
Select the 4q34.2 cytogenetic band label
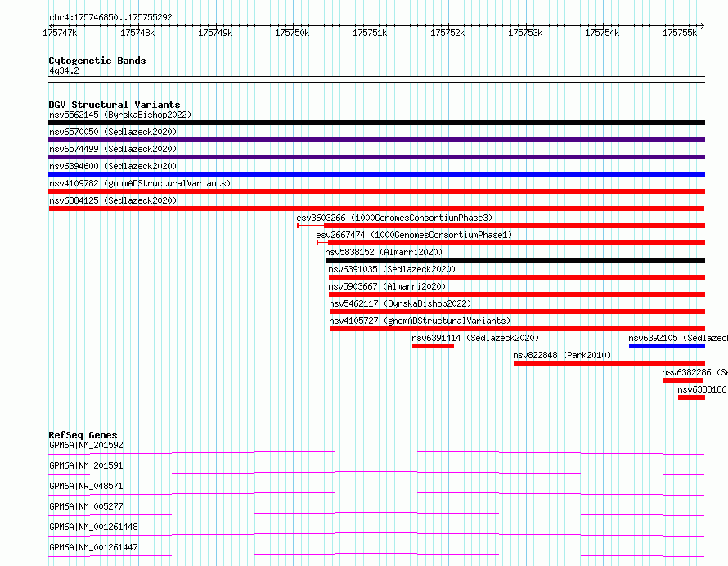64,70
